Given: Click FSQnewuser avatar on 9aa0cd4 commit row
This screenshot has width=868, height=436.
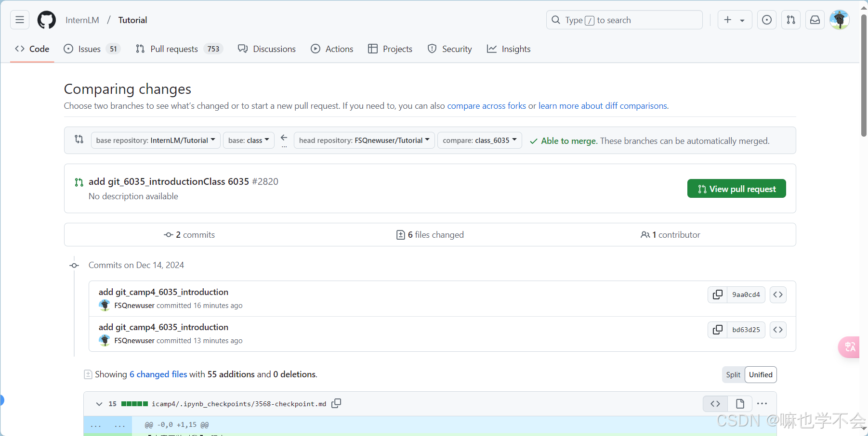Looking at the screenshot, I should click(105, 306).
